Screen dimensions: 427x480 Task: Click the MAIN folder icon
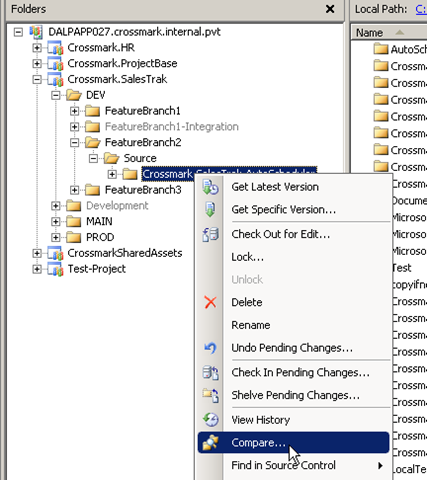point(74,222)
